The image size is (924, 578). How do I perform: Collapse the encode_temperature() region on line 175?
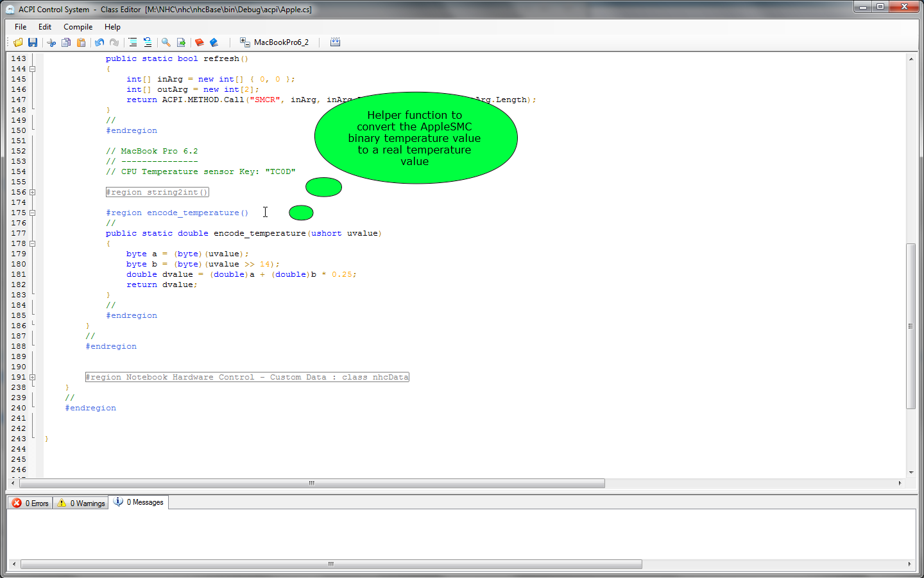point(32,213)
